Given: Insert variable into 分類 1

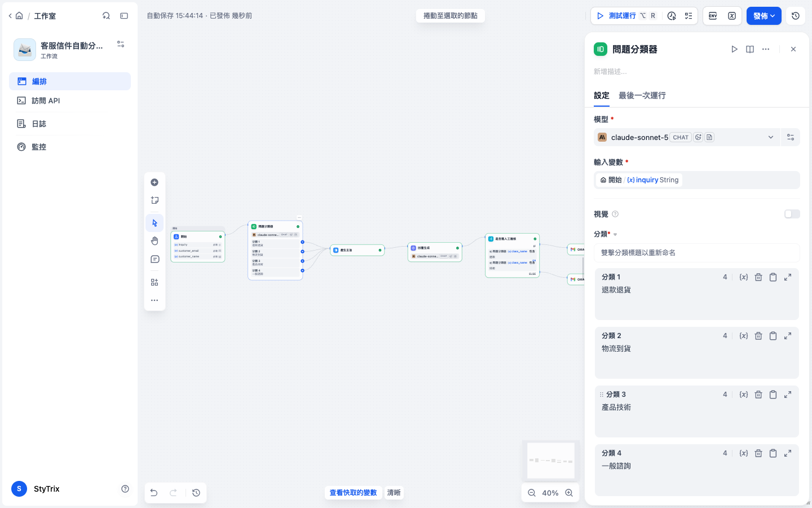Looking at the screenshot, I should pos(744,277).
